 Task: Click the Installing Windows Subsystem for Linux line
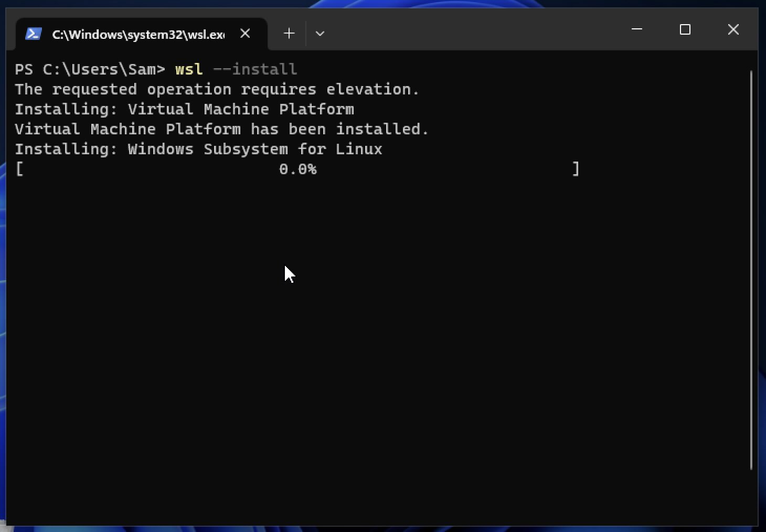point(199,149)
